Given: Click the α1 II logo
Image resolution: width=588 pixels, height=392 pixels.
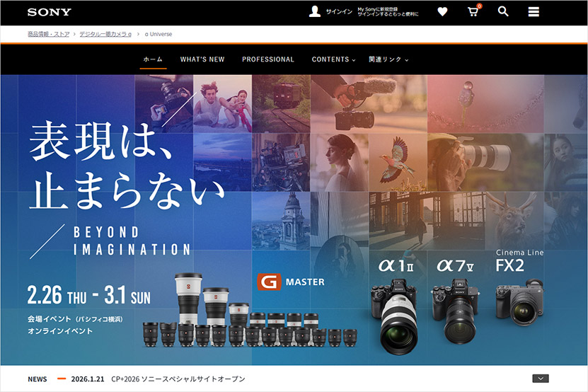Looking at the screenshot, I should pyautogui.click(x=396, y=265).
